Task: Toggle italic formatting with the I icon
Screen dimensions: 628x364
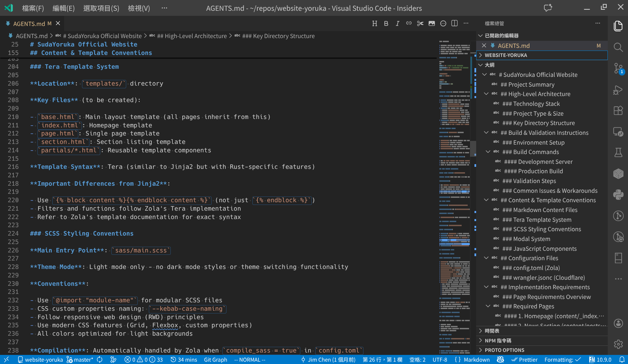Action: [398, 23]
